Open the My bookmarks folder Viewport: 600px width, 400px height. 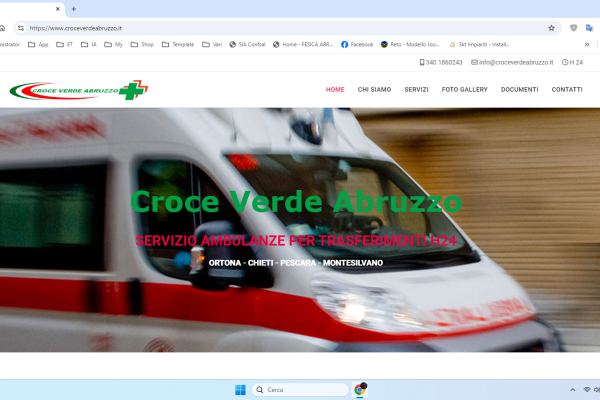[x=114, y=44]
